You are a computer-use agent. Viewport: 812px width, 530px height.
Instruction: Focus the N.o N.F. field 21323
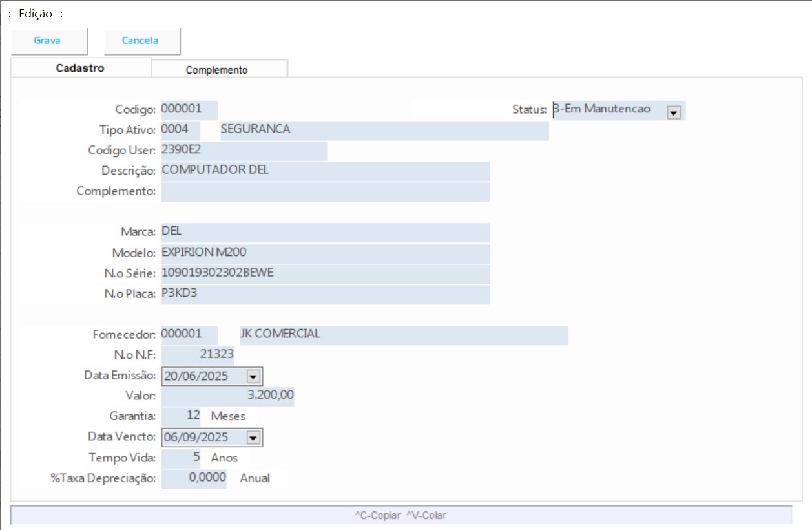(x=198, y=355)
